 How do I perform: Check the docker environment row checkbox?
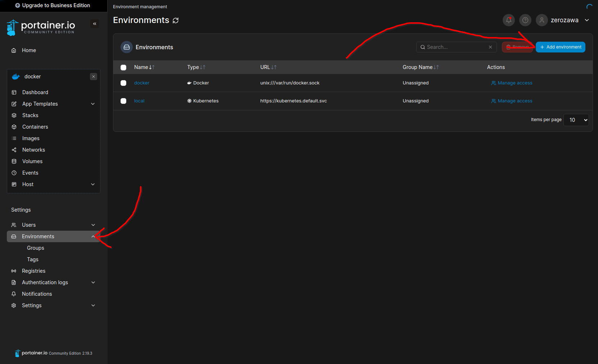click(x=123, y=83)
